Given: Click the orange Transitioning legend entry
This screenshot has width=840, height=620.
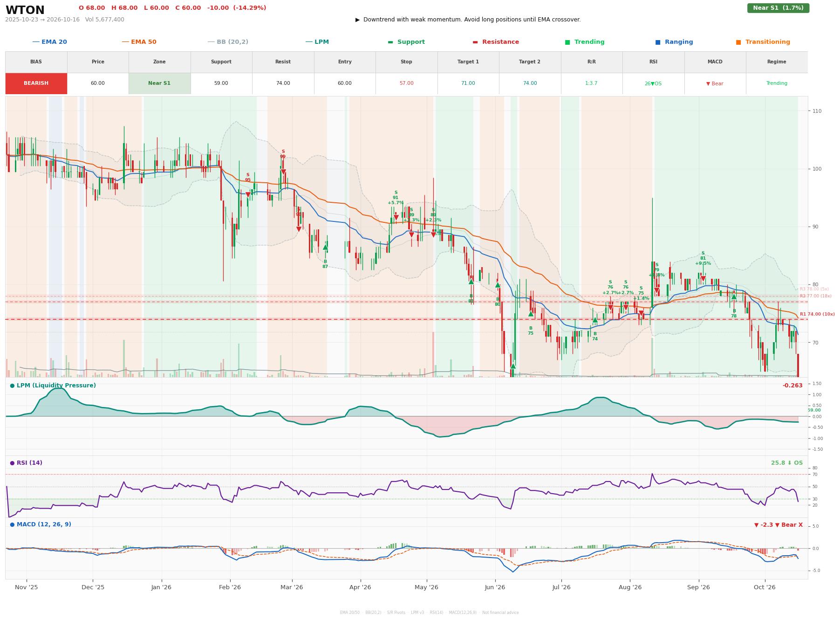Looking at the screenshot, I should (763, 42).
